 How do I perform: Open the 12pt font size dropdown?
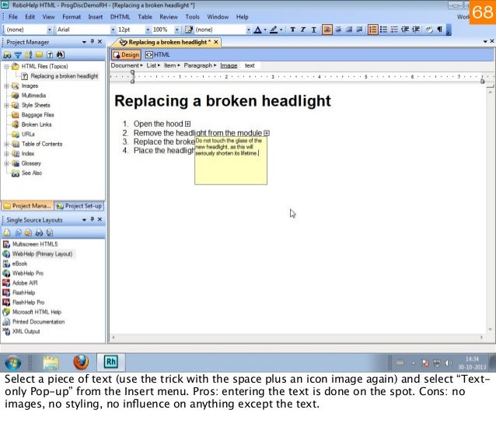click(148, 30)
